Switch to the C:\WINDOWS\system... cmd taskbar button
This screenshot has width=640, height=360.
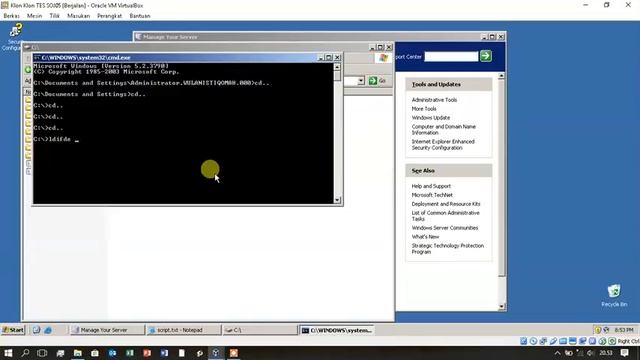pyautogui.click(x=337, y=330)
